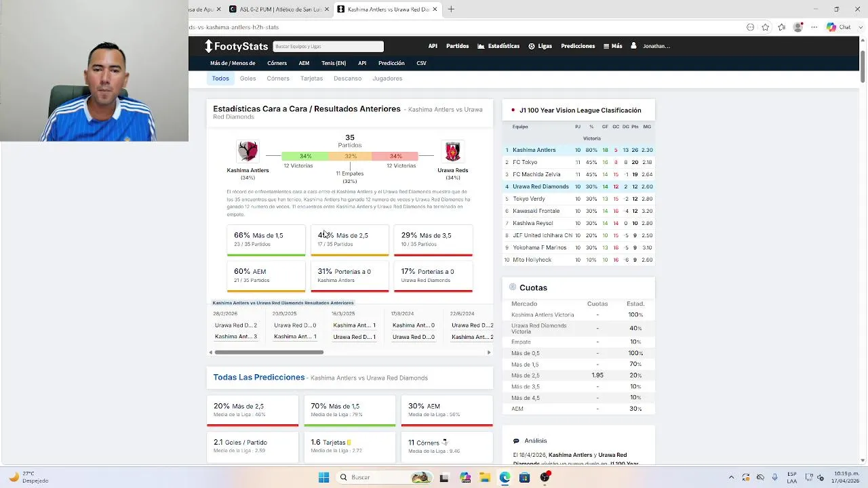Click the 66% Más de 1,5 card

(266, 240)
